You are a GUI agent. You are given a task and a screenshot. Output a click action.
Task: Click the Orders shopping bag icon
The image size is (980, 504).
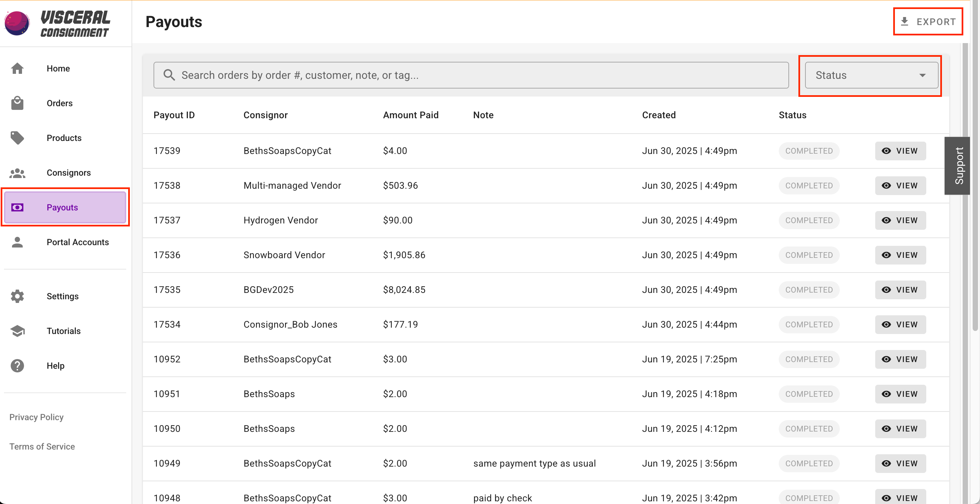[17, 103]
